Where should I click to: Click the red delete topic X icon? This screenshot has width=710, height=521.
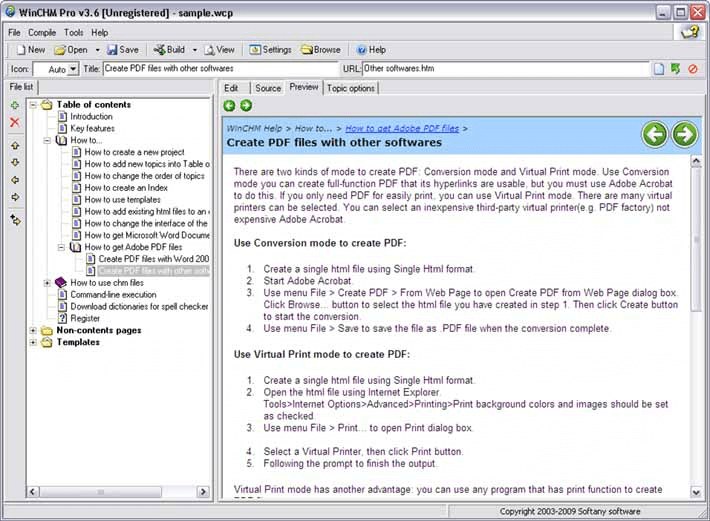pos(14,122)
